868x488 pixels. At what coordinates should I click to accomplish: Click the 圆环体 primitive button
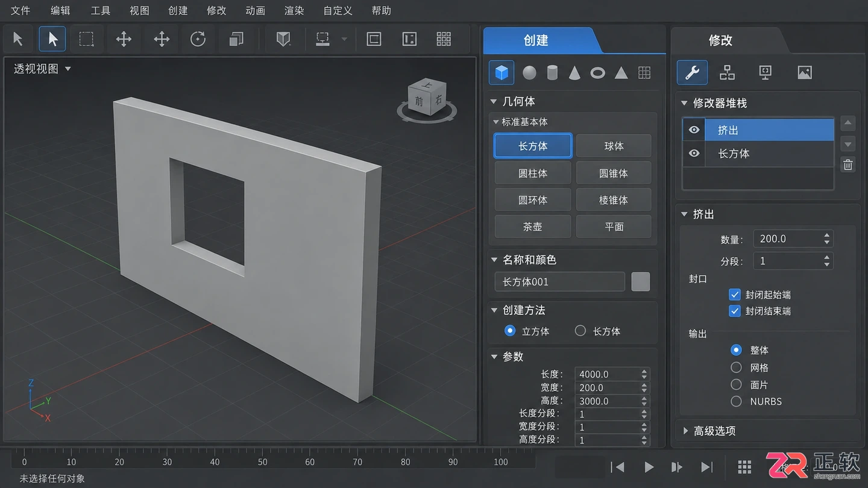pos(533,200)
